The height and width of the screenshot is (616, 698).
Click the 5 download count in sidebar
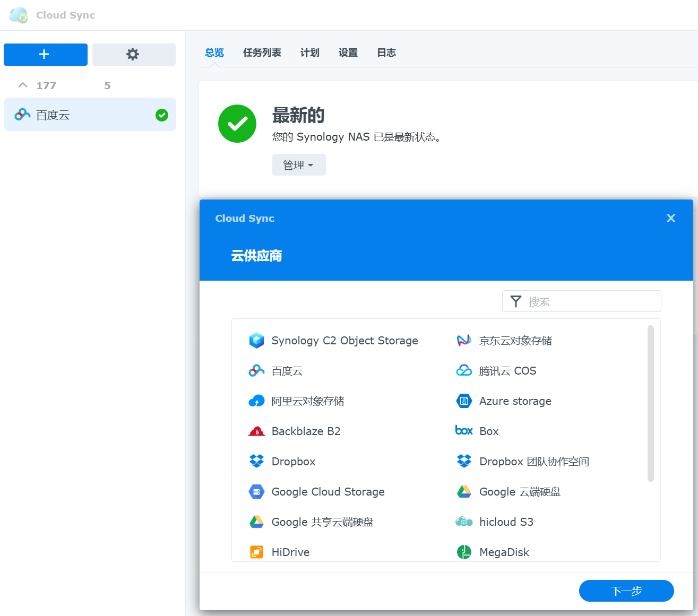[107, 85]
